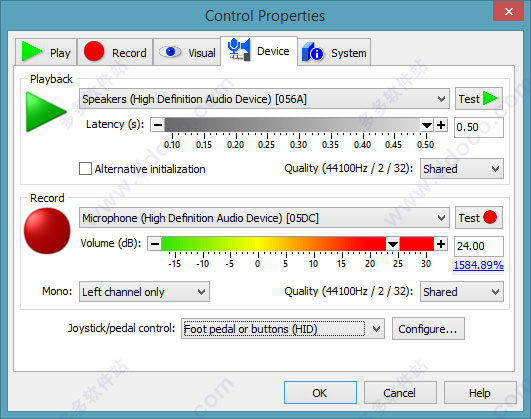
Task: Click the Volume slider thumb marker
Action: 392,244
